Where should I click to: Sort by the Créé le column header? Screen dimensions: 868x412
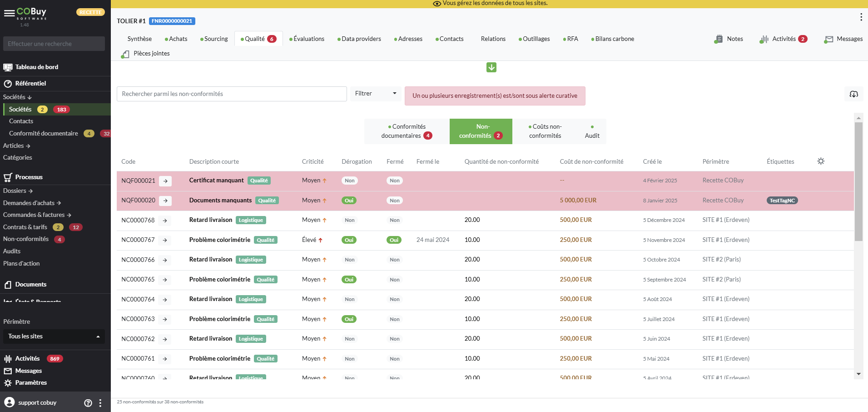[x=652, y=162]
